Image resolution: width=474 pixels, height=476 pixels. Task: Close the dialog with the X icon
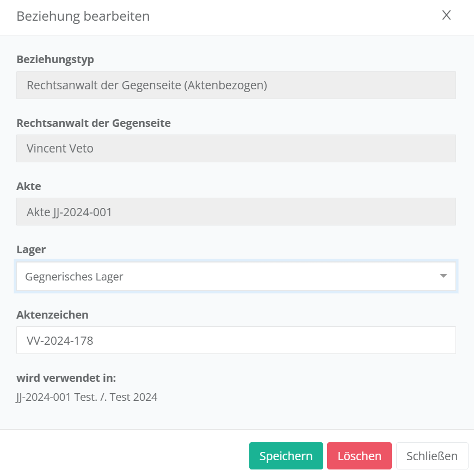click(x=446, y=15)
